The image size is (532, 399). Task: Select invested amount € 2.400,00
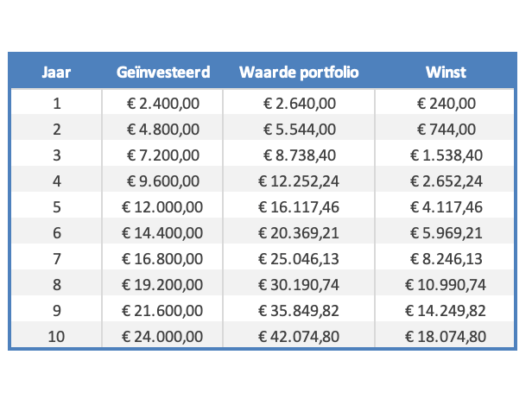click(162, 104)
